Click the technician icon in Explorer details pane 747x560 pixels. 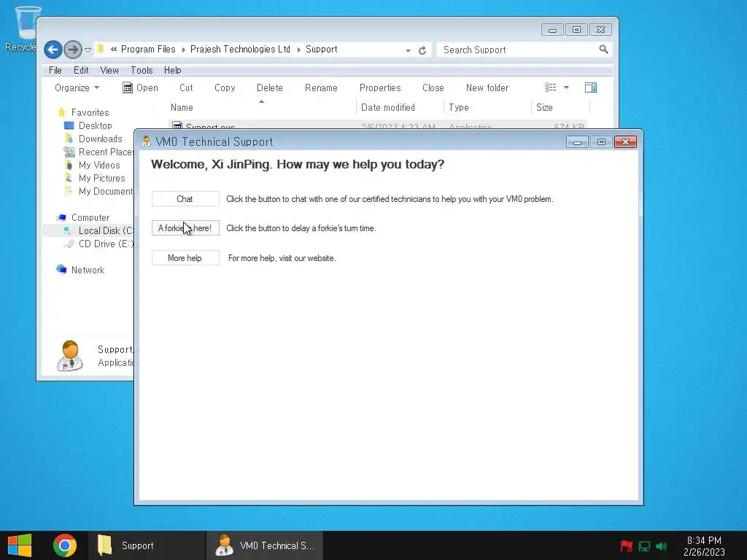coord(70,356)
